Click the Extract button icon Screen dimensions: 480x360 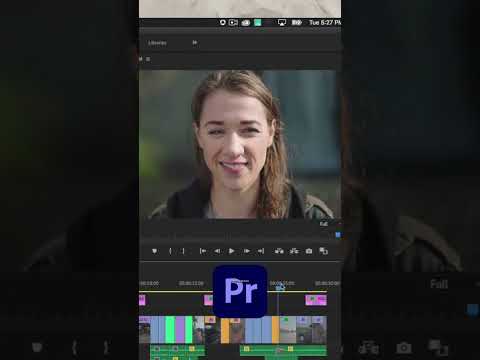[294, 251]
